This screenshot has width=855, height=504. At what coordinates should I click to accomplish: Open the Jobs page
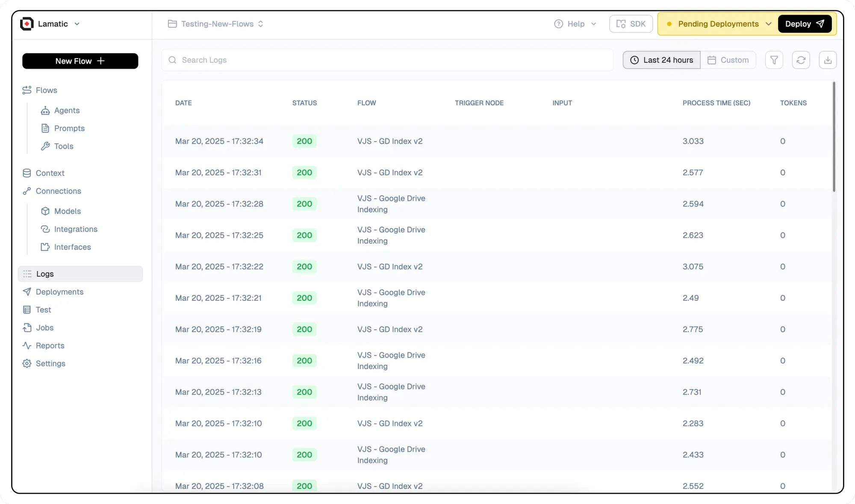44,328
